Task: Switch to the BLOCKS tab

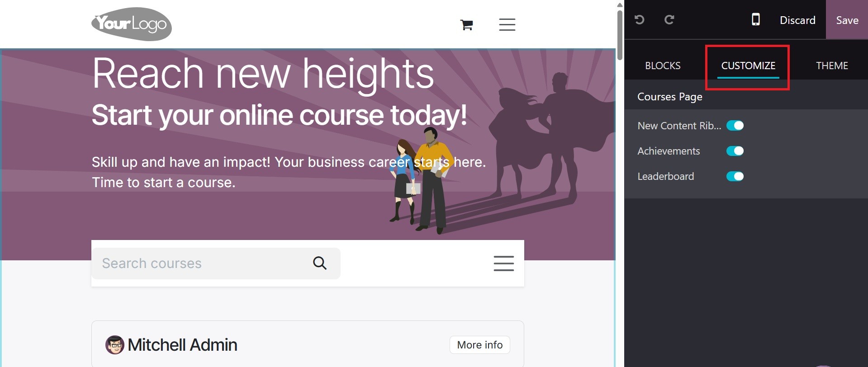Action: pyautogui.click(x=663, y=66)
